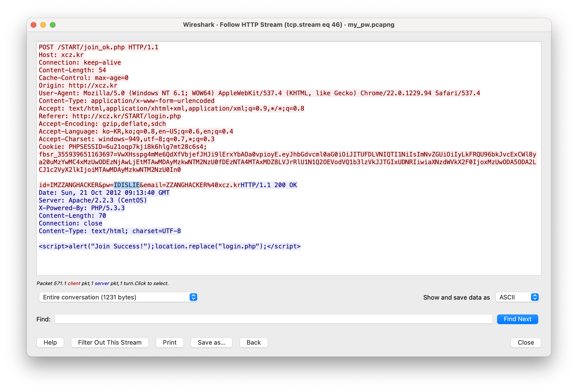The image size is (578, 392).
Task: Click the User-Agent header line
Action: point(259,93)
